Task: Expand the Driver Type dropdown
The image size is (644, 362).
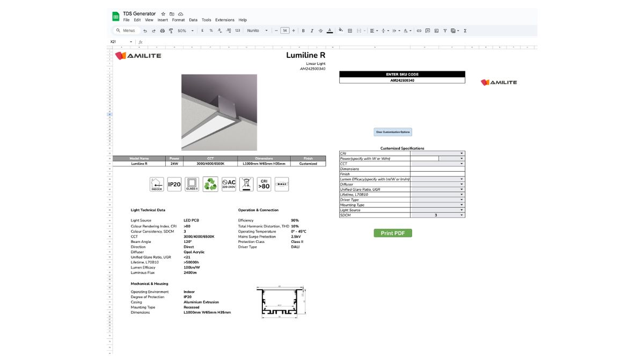Action: click(x=462, y=200)
